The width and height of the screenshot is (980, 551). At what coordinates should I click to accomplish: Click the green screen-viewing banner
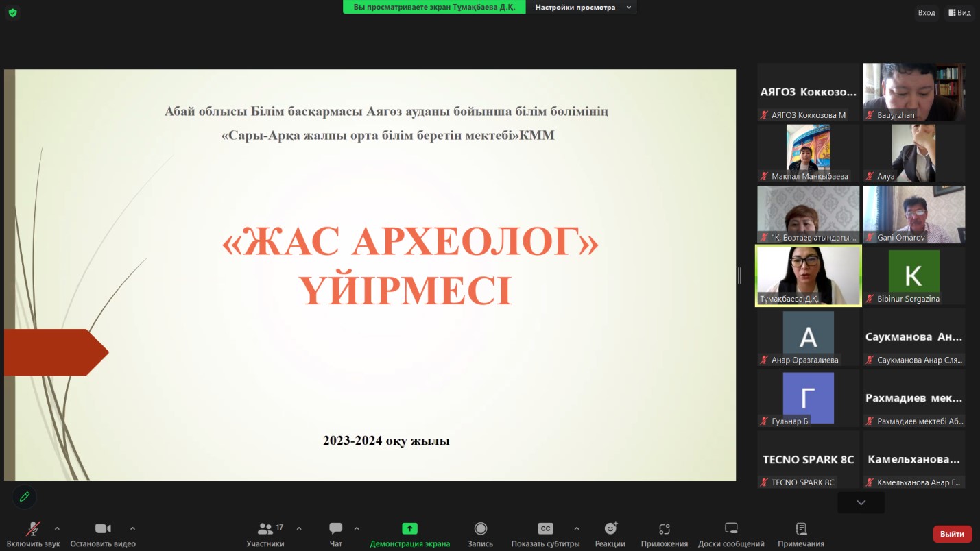point(434,7)
